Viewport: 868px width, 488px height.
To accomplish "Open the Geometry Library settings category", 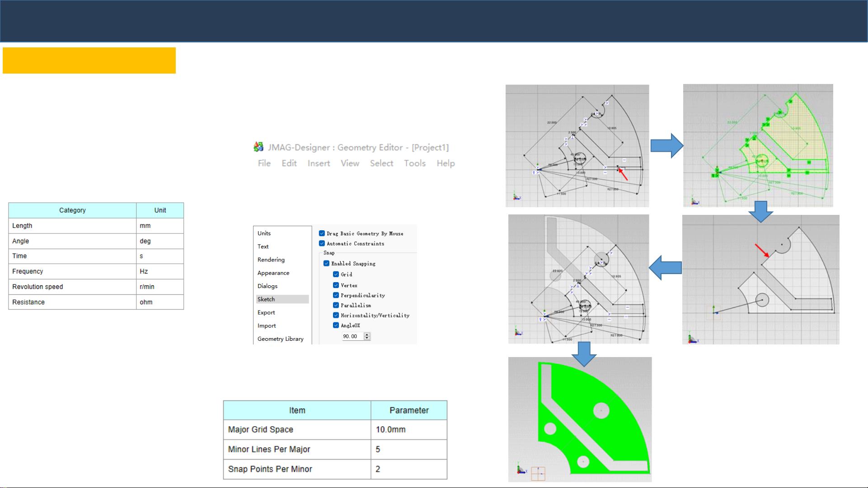I will click(x=280, y=339).
